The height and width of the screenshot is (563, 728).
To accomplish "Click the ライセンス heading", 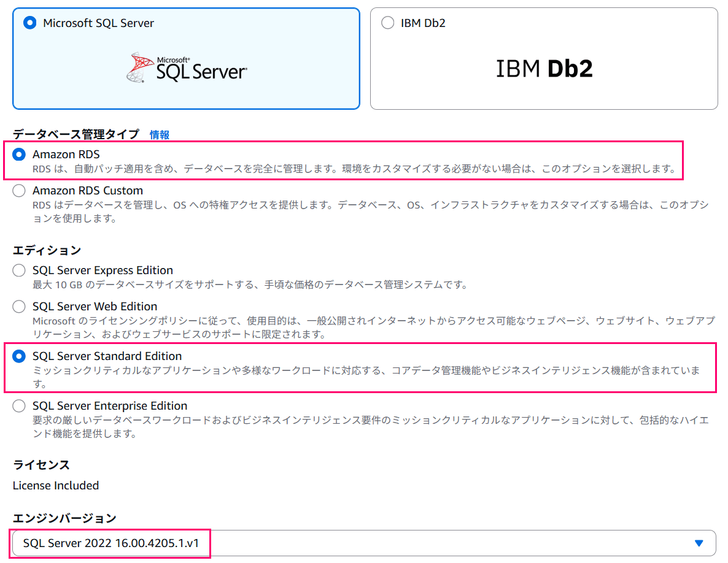I will coord(41,465).
